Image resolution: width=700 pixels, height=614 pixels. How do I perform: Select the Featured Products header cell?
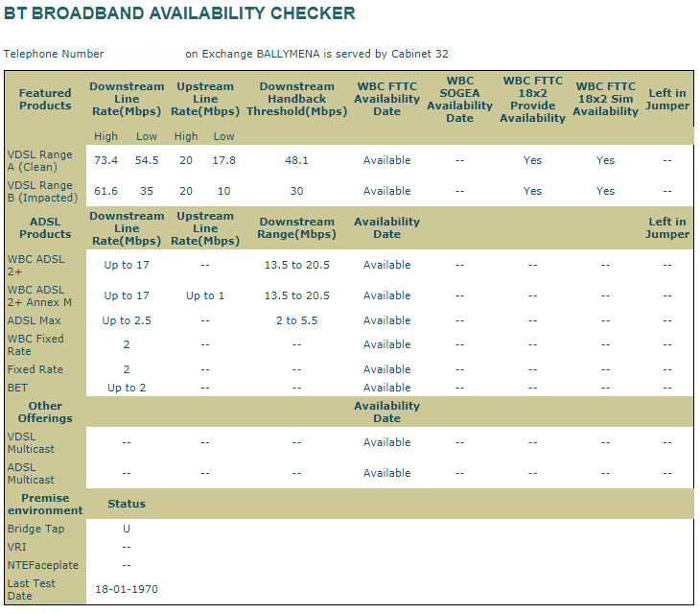click(x=45, y=100)
